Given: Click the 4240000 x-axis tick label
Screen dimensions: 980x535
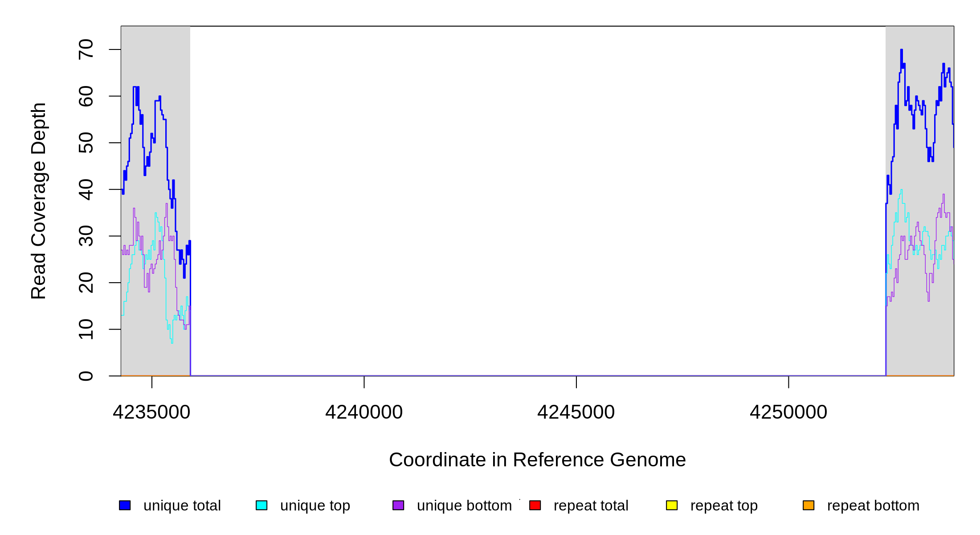Looking at the screenshot, I should [x=364, y=412].
